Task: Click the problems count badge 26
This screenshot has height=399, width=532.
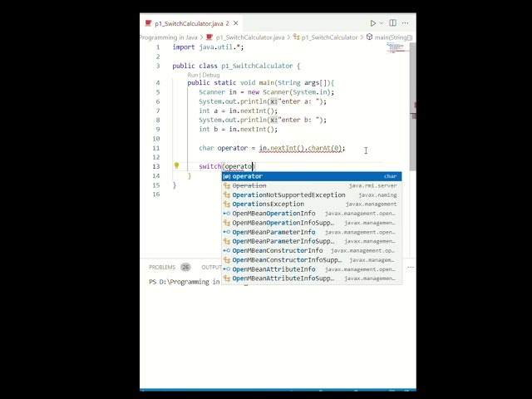Action: 185,268
